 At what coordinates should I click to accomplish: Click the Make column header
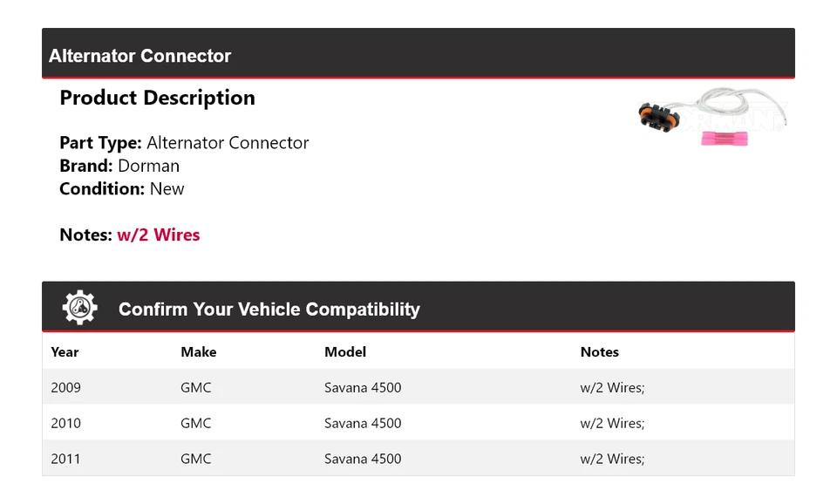[x=198, y=352]
